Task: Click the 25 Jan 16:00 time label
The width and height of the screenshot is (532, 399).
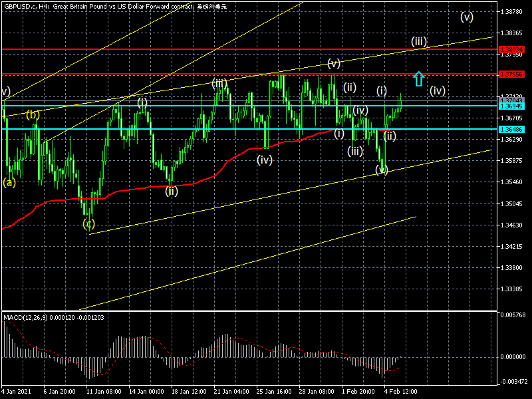Action: tap(274, 391)
